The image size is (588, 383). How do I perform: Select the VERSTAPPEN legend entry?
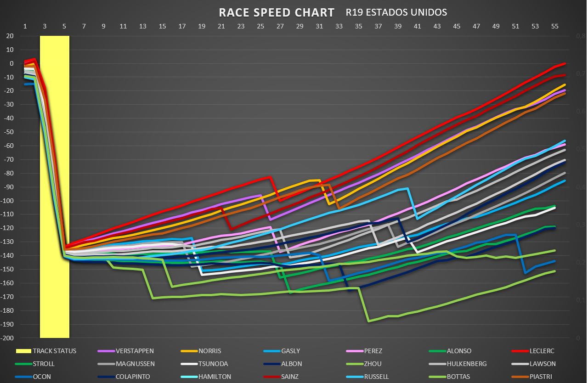coord(126,351)
